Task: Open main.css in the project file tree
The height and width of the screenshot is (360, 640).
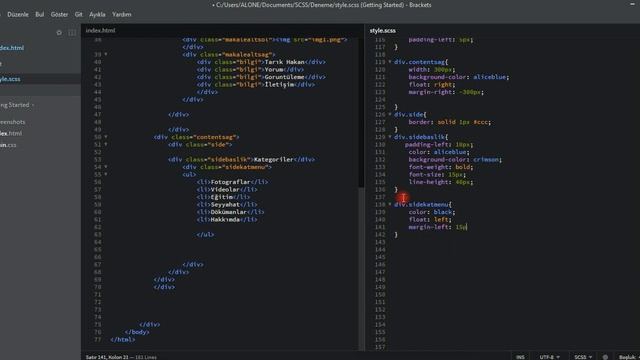Action: coord(8,145)
